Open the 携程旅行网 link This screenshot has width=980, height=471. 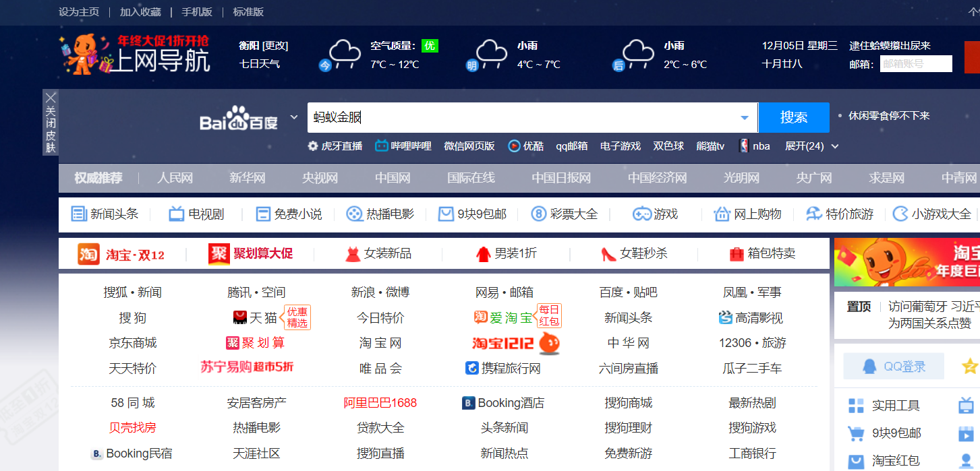[503, 369]
